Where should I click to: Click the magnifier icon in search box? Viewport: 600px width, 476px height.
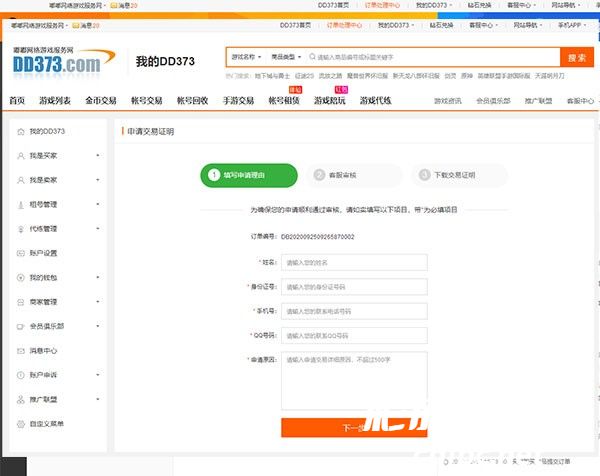click(x=311, y=58)
